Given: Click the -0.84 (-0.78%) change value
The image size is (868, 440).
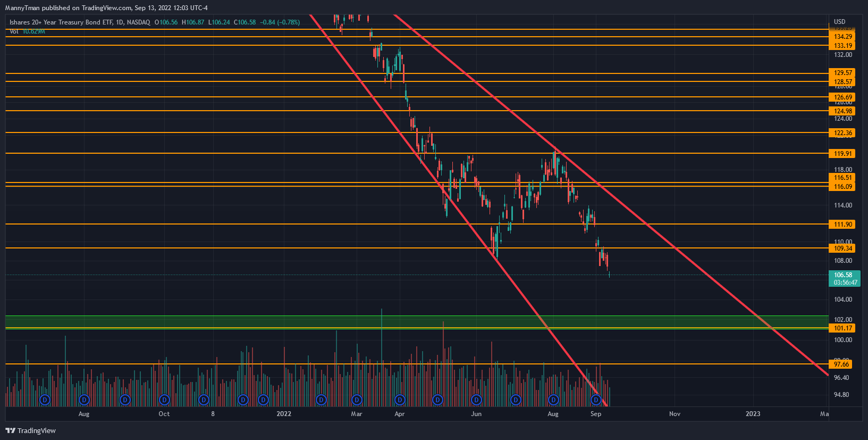Looking at the screenshot, I should (280, 22).
